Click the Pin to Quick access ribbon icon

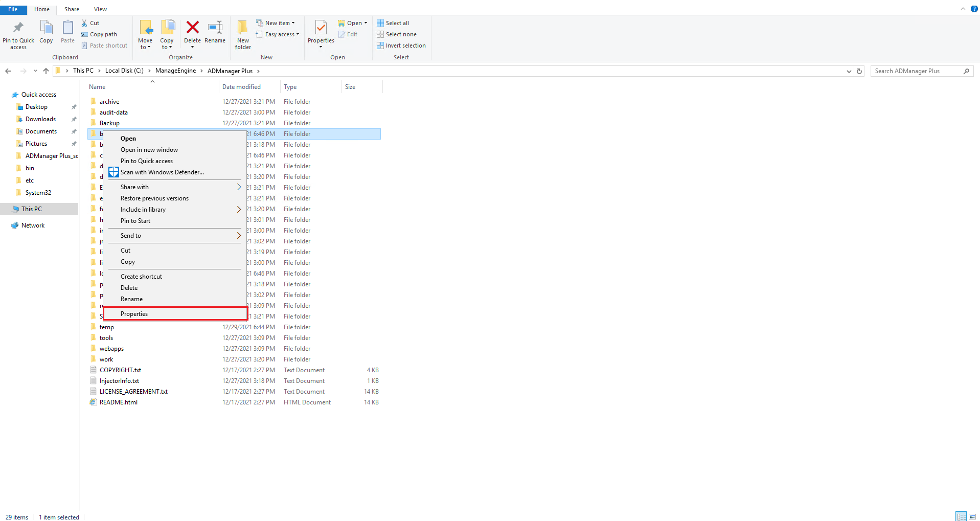(18, 35)
